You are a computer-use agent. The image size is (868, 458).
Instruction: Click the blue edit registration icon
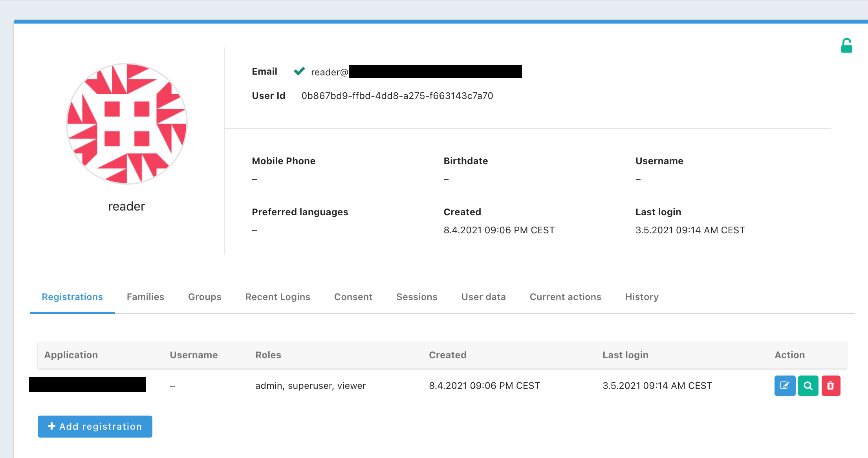(x=785, y=385)
